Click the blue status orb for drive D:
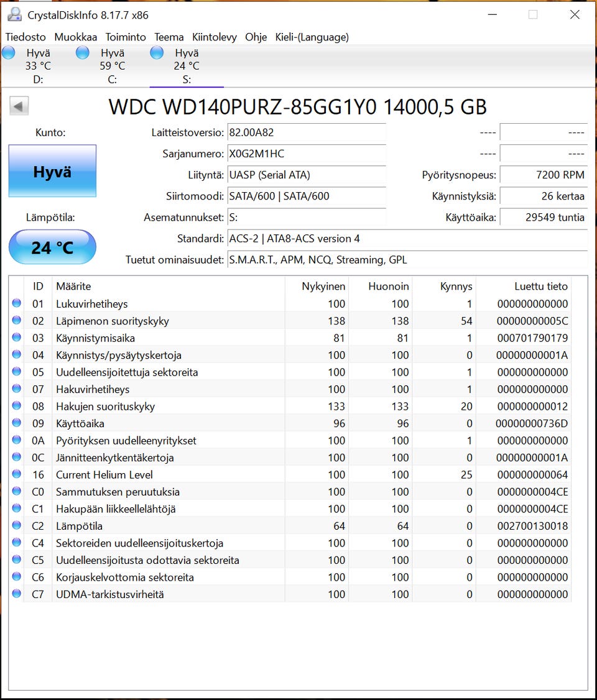 click(9, 53)
